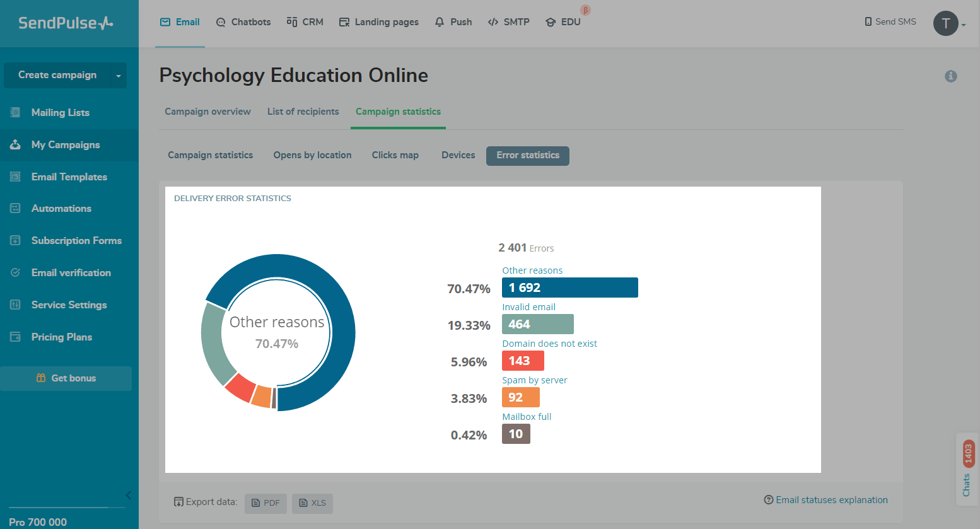980x529 pixels.
Task: Click the Mailing Lists sidebar icon
Action: coord(15,112)
